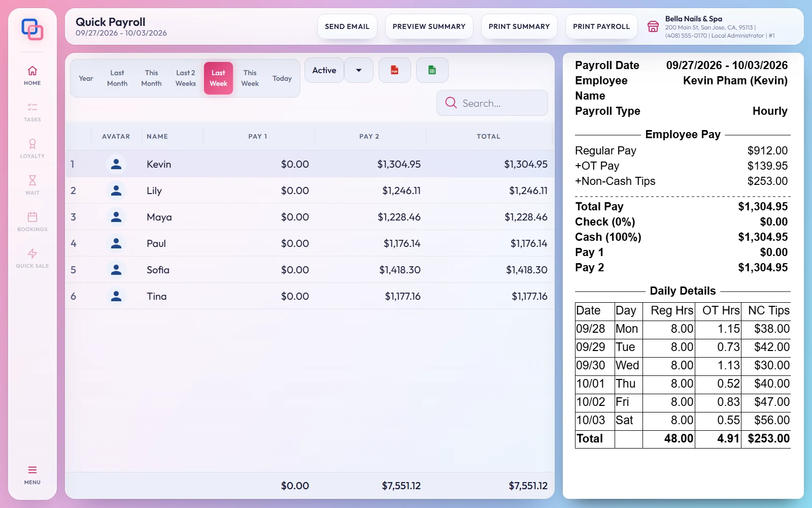Select the Last 2 Weeks tab
Viewport: 812px width, 508px height.
pyautogui.click(x=186, y=78)
